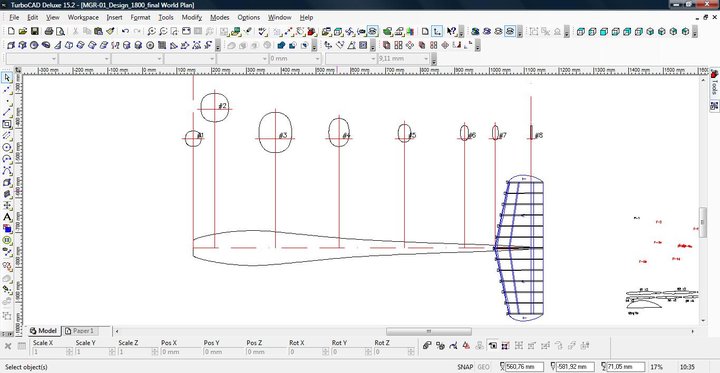This screenshot has width=720, height=373.
Task: Click the 3D Box primitive icon
Action: tap(11, 45)
